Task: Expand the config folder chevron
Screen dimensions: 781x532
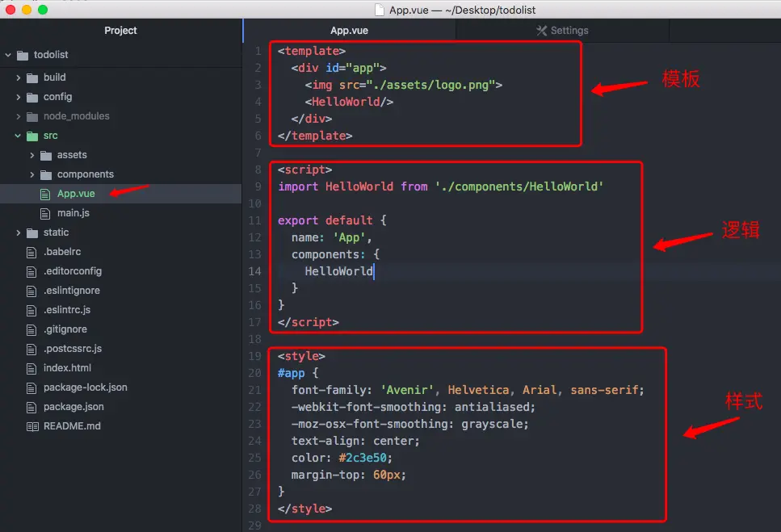Action: click(x=19, y=97)
